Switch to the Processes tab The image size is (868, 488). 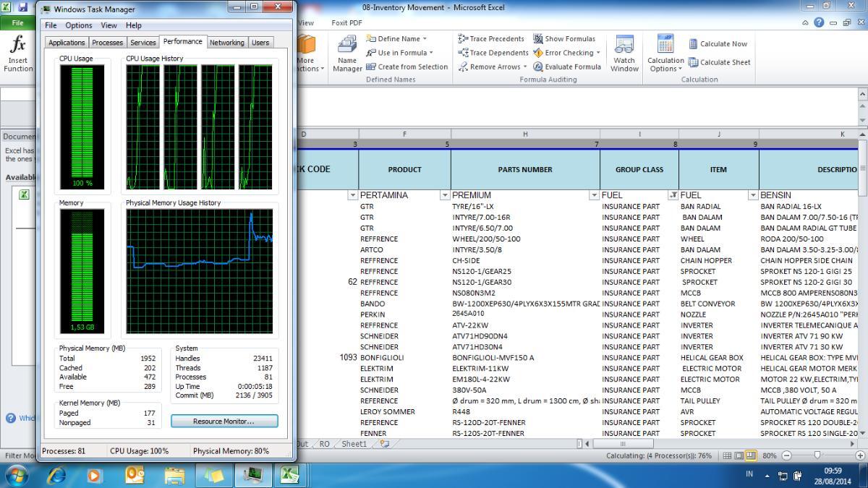pos(107,43)
